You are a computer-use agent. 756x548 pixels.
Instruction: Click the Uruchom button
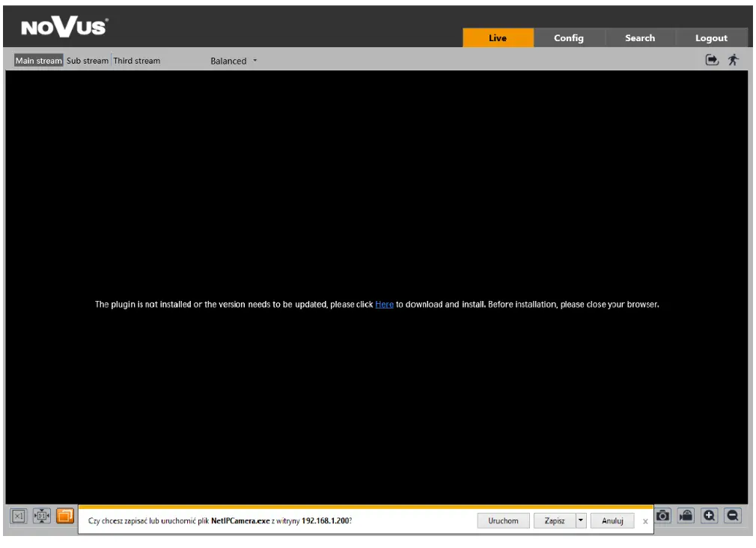point(503,521)
